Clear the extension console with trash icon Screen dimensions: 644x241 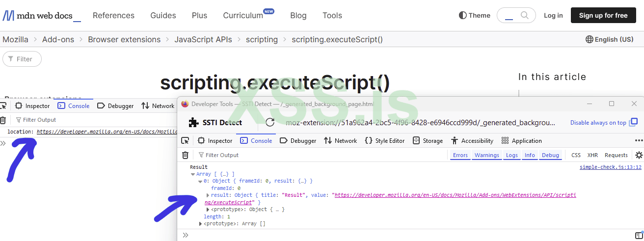185,155
